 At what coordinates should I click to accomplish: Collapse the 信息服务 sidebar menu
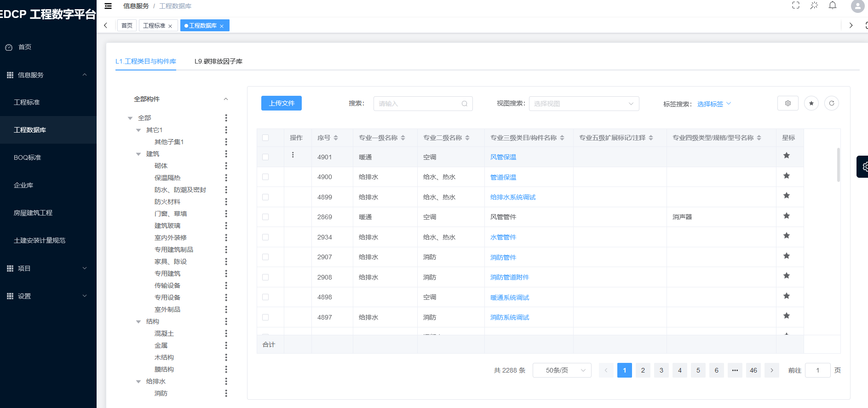pyautogui.click(x=48, y=75)
